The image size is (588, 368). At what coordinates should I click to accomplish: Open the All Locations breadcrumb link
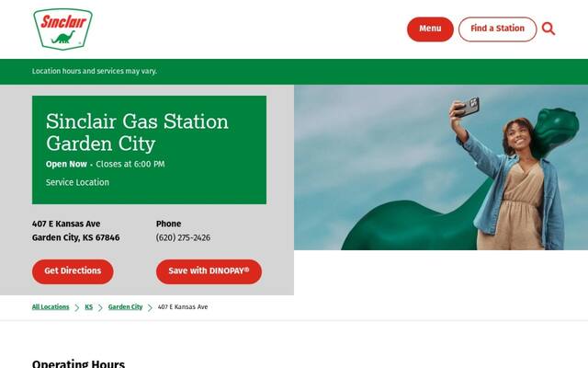(51, 306)
